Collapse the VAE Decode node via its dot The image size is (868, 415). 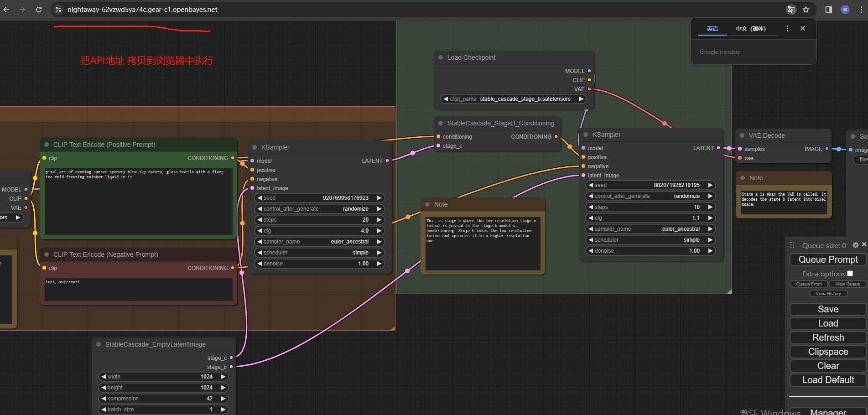pos(742,135)
